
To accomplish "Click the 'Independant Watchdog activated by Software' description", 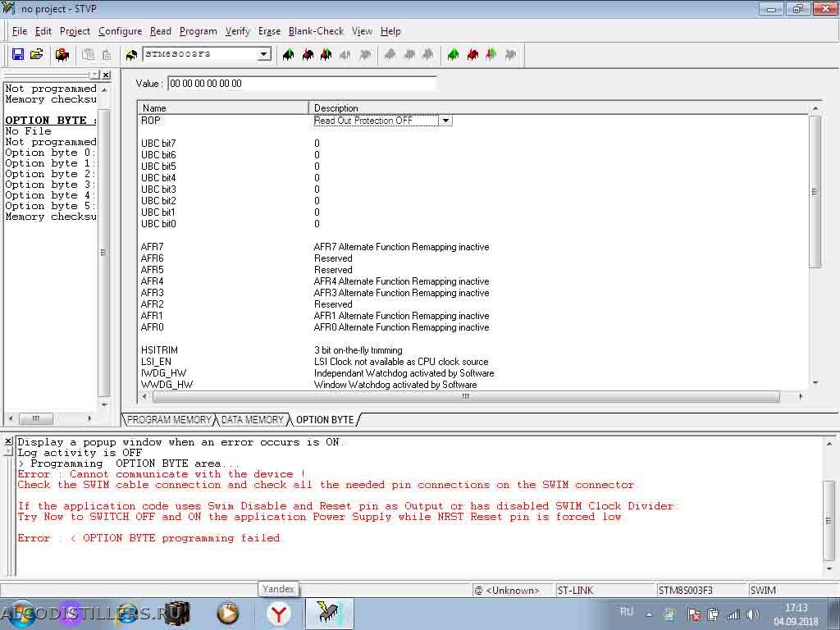I will coord(404,373).
